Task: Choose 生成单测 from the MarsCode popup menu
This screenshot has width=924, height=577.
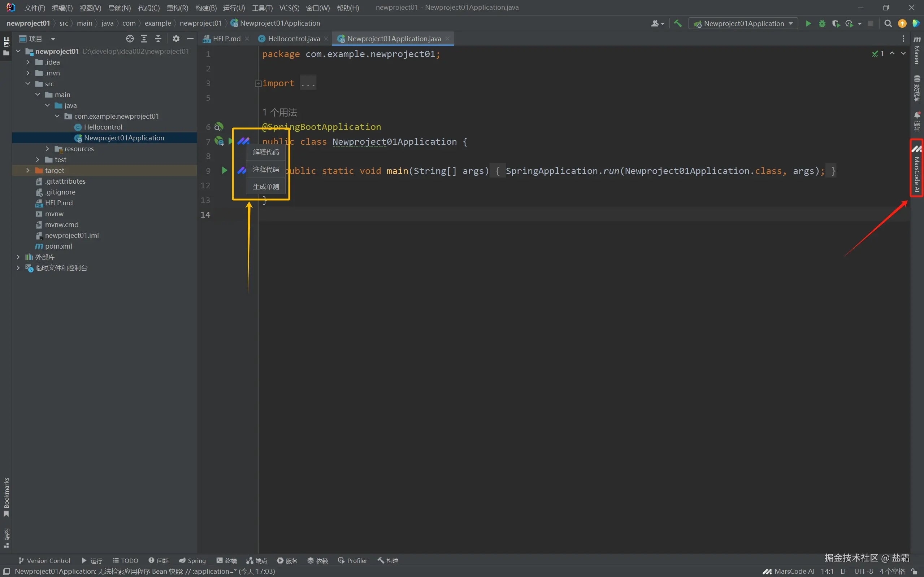Action: point(266,187)
